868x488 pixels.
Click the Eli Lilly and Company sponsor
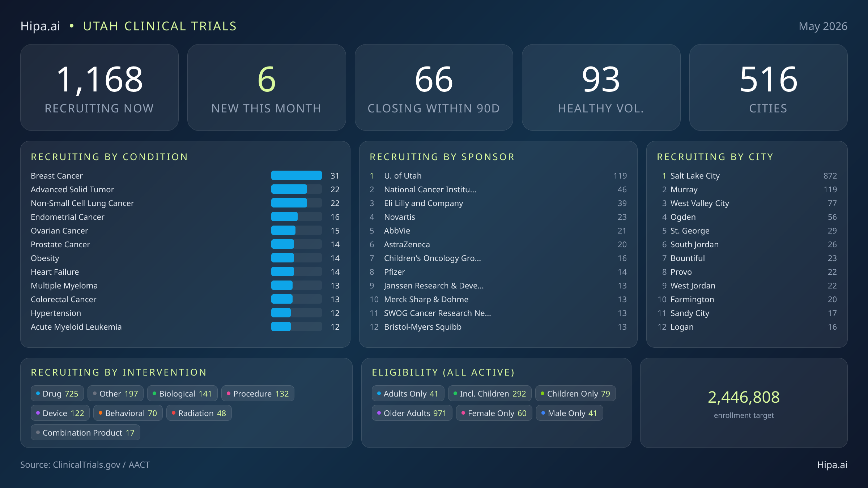423,203
